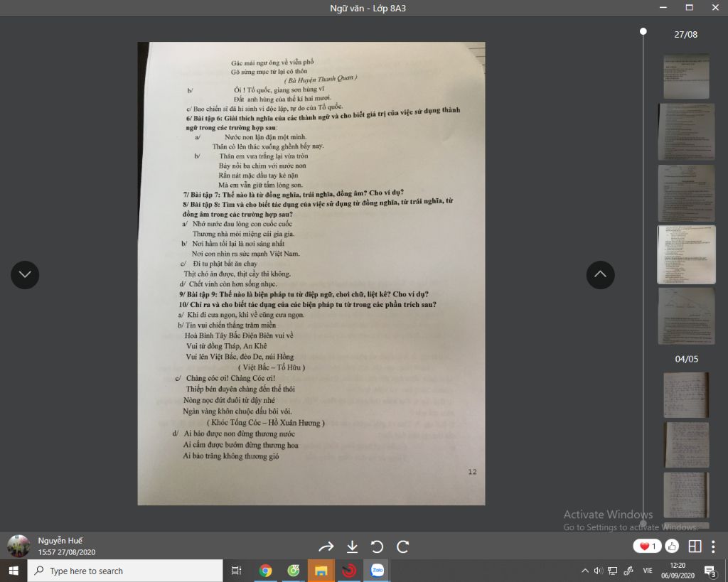Click the volume speaker tray icon
Viewport: 728px width, 582px height.
[599, 571]
